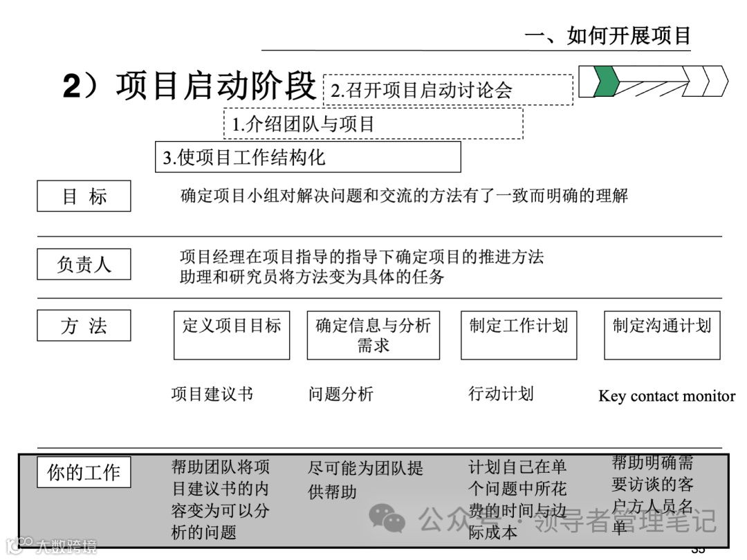Click the text 问题分析
Viewport: 747px width, 560px height.
point(340,394)
